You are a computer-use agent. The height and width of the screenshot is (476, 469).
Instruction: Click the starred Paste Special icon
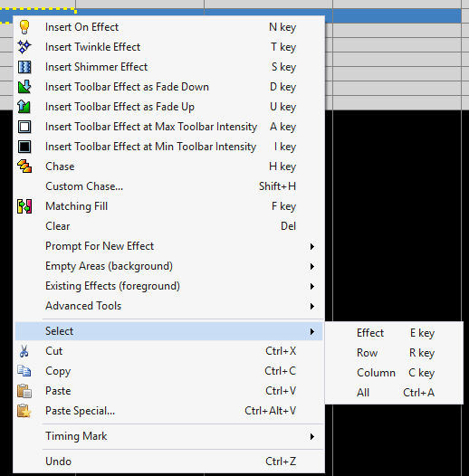click(24, 411)
